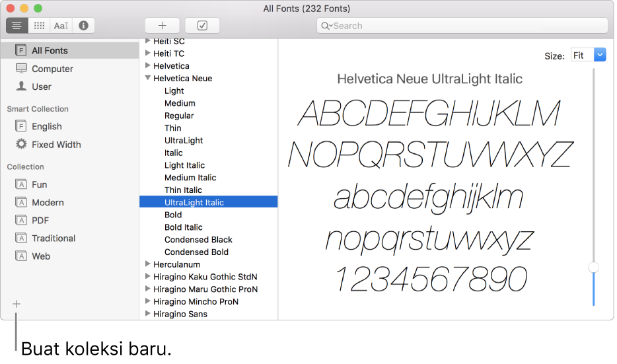The height and width of the screenshot is (364, 617).
Task: Close the Font Book window
Action: pyautogui.click(x=11, y=9)
